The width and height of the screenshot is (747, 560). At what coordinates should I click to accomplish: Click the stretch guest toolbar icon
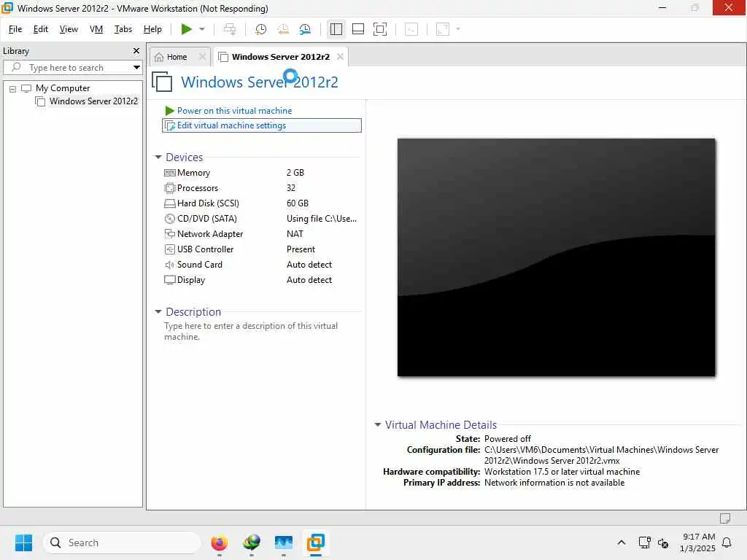point(443,29)
